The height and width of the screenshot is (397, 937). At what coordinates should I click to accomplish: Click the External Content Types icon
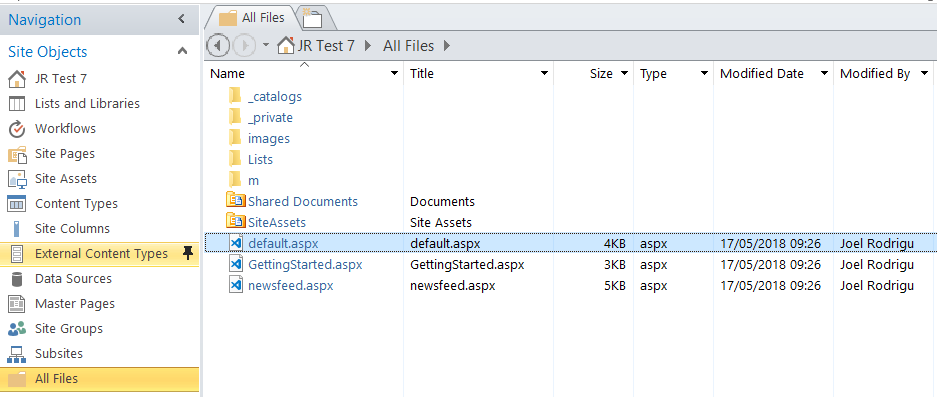coord(17,254)
